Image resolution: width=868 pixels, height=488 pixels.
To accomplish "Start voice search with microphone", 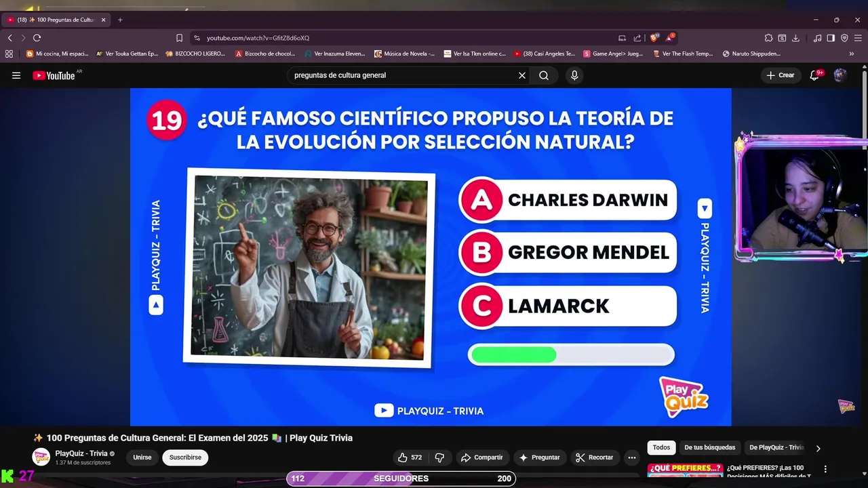I will click(574, 75).
